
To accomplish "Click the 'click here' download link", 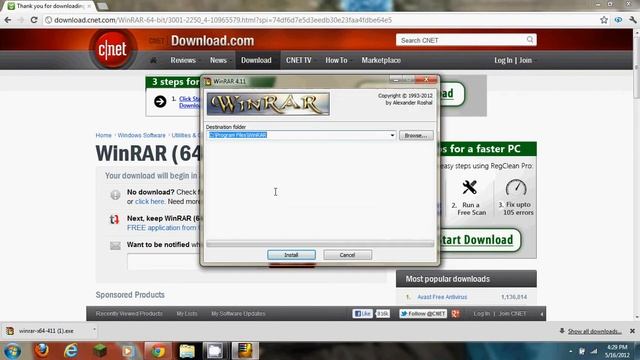I will [x=149, y=201].
